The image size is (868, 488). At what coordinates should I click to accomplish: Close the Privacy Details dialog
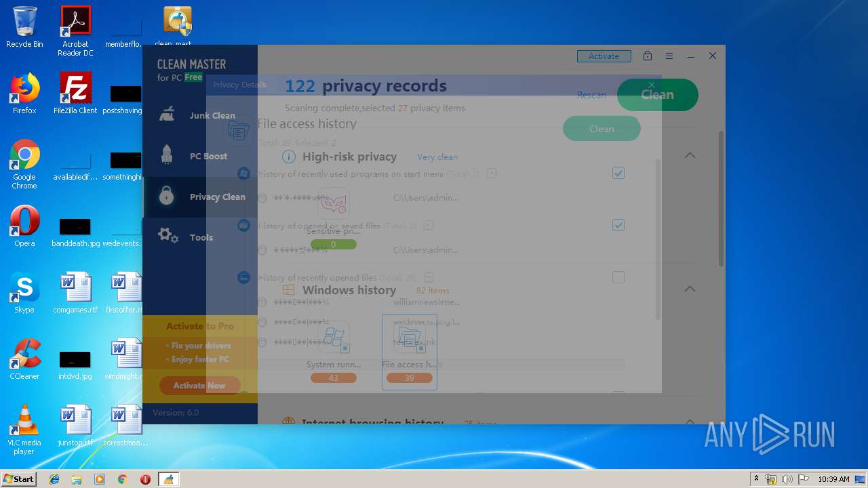tap(651, 85)
